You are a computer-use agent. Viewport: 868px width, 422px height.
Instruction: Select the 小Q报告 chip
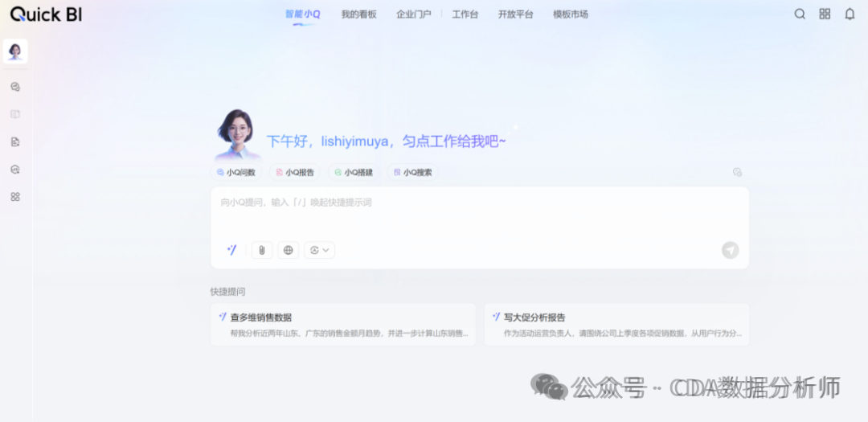295,172
